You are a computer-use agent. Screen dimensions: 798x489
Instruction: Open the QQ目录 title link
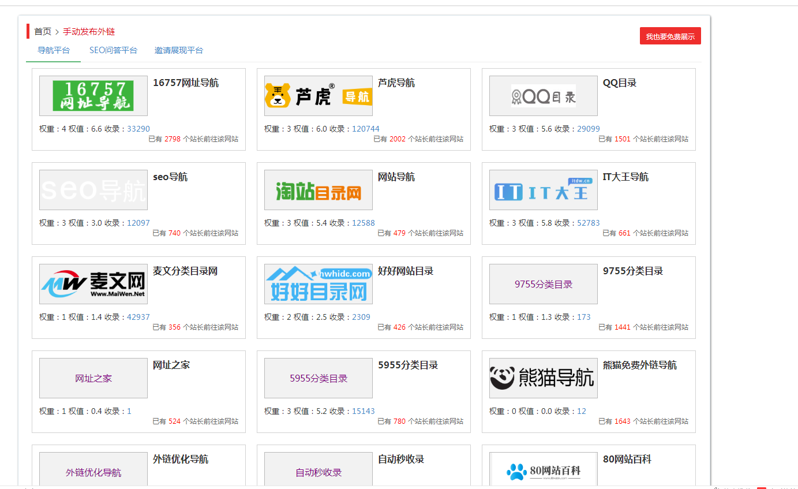619,83
